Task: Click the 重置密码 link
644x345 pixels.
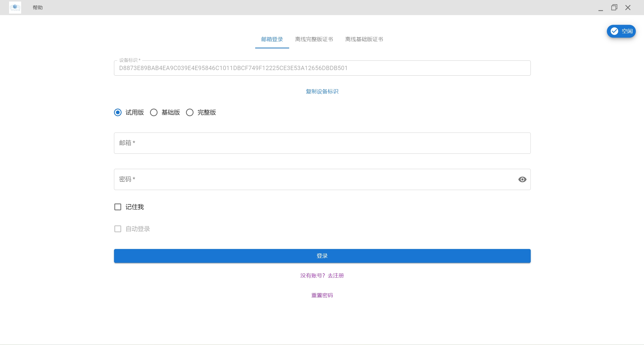Action: coord(322,295)
